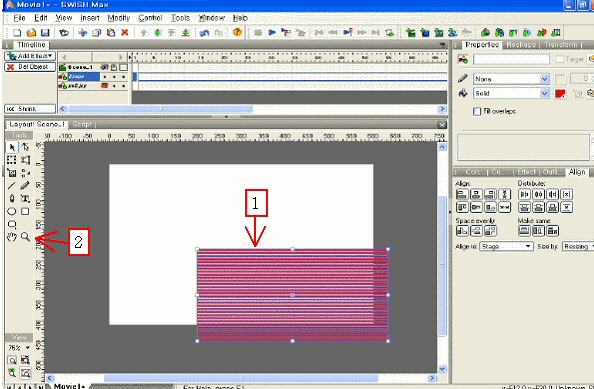Toggle the Target checkbox
Image resolution: width=594 pixels, height=389 pixels.
[560, 59]
